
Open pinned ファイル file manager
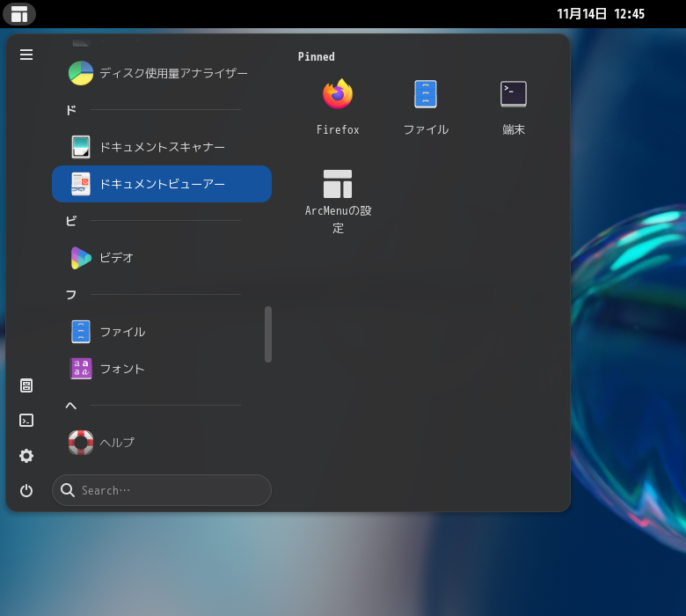point(426,107)
